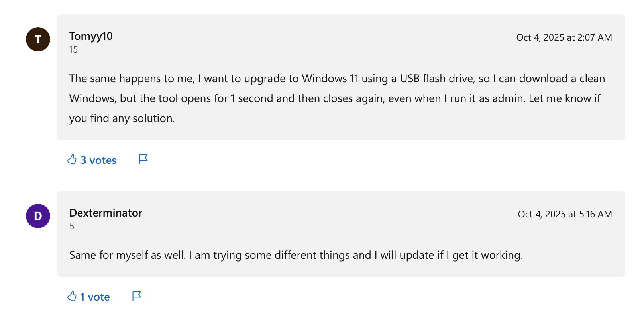Open Tomyy10's username link
644x327 pixels.
coord(91,36)
